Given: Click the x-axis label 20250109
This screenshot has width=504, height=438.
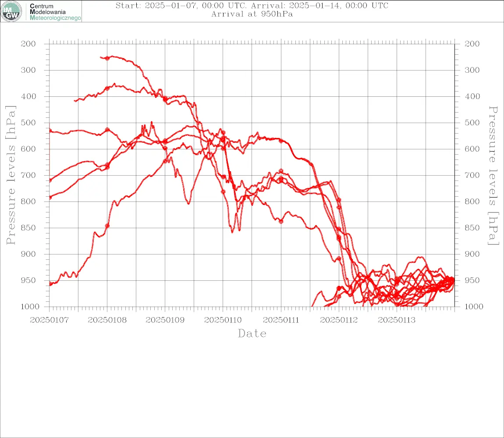Looking at the screenshot, I should (165, 320).
